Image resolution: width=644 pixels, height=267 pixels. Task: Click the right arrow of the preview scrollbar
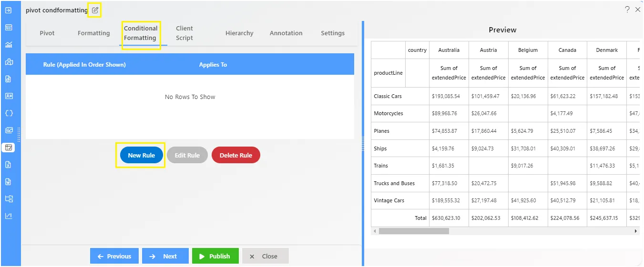pyautogui.click(x=635, y=231)
